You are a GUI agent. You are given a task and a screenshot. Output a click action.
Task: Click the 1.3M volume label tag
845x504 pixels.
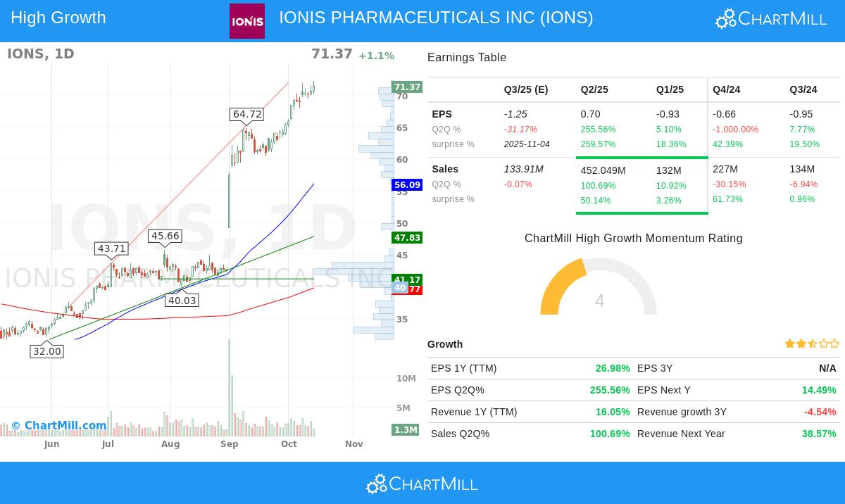coord(406,429)
